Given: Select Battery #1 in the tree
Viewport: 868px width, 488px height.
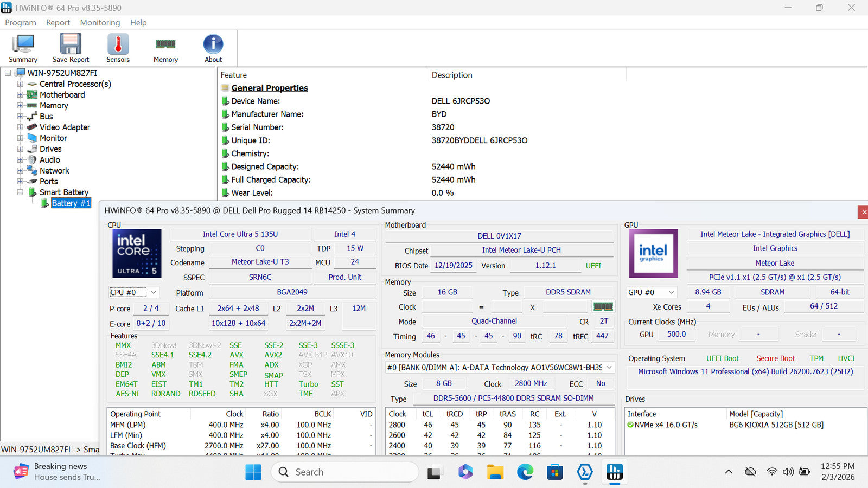Looking at the screenshot, I should click(x=71, y=203).
